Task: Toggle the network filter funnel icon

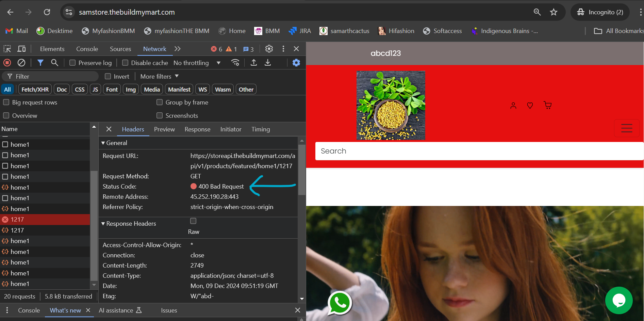Action: click(x=40, y=63)
